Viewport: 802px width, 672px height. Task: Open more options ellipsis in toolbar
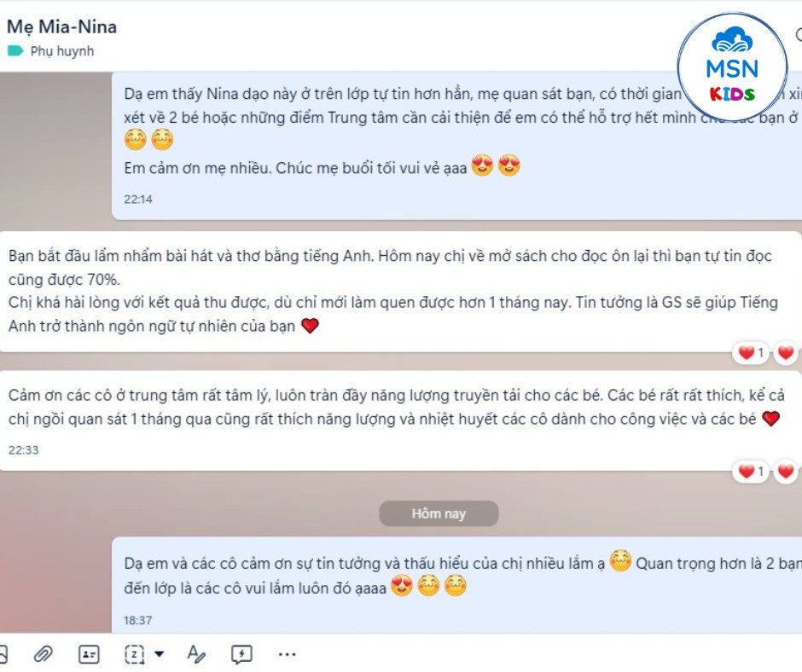[x=287, y=654]
